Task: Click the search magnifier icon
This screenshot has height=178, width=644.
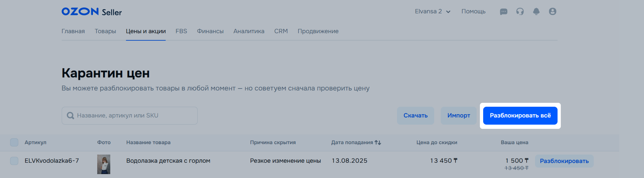Action: pos(70,116)
